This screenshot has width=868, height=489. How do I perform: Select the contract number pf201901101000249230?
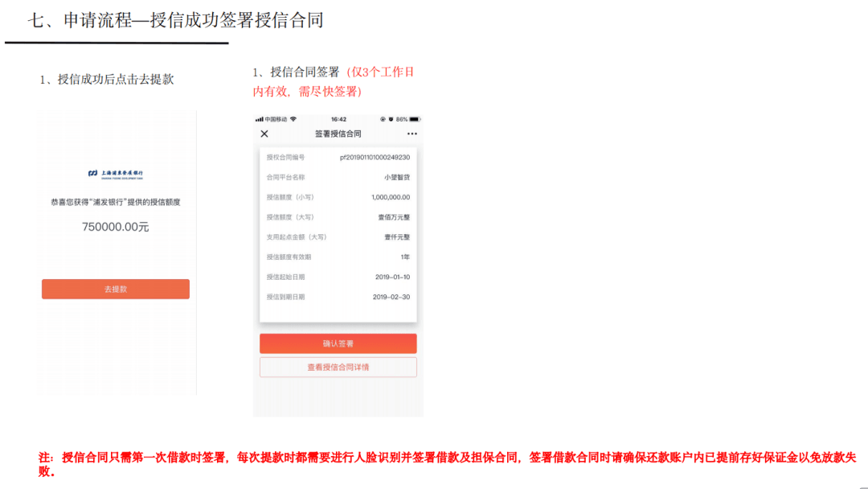(375, 158)
